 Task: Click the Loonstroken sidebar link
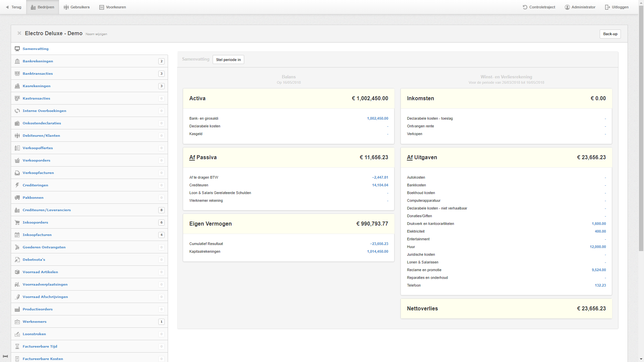pos(34,334)
